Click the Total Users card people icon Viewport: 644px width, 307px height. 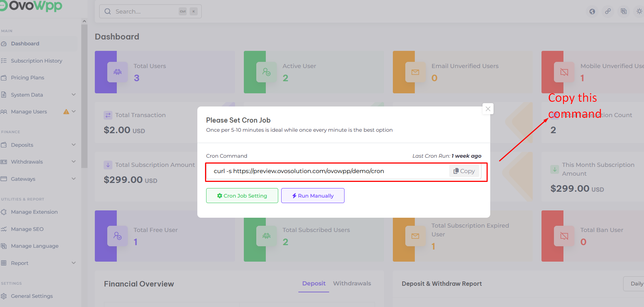(118, 72)
